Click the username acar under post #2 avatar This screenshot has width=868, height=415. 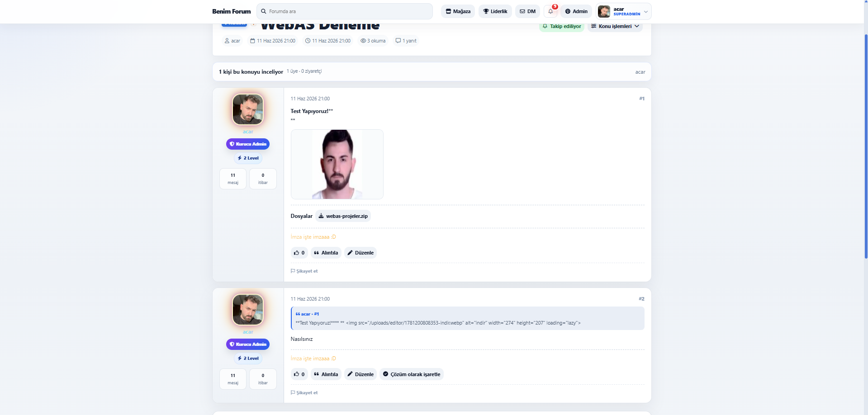point(248,332)
